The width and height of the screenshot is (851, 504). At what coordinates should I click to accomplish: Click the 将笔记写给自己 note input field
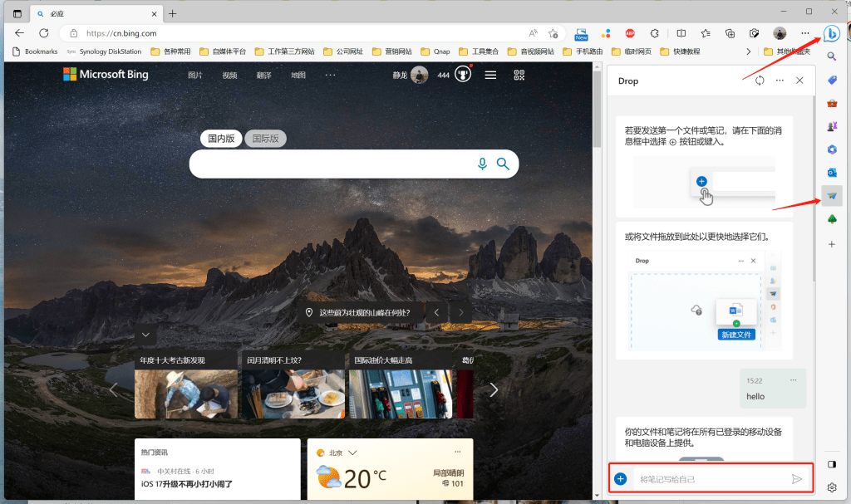coord(710,479)
